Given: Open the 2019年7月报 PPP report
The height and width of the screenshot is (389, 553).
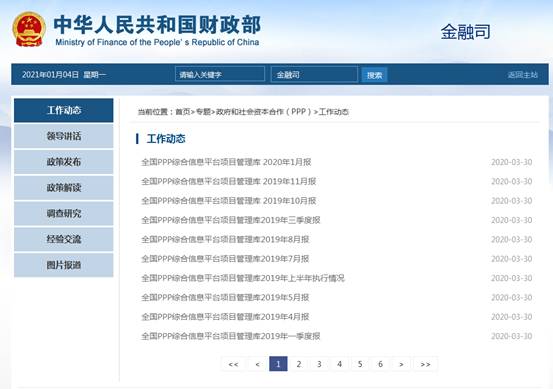Looking at the screenshot, I should [225, 259].
